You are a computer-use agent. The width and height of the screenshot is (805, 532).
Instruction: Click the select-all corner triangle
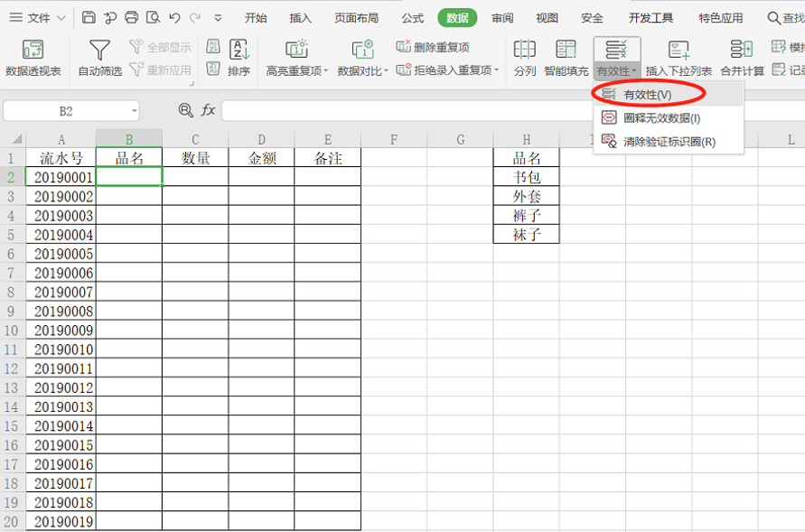(x=17, y=139)
